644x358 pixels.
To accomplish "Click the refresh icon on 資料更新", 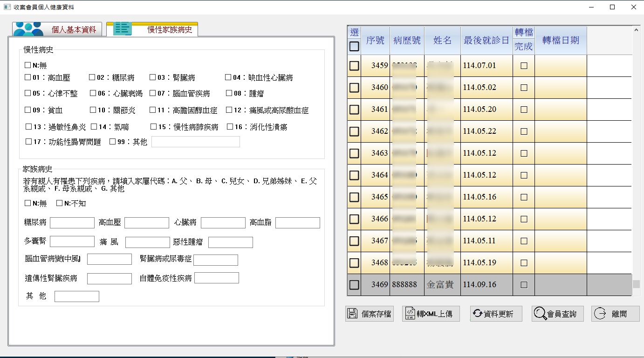I will [x=477, y=314].
